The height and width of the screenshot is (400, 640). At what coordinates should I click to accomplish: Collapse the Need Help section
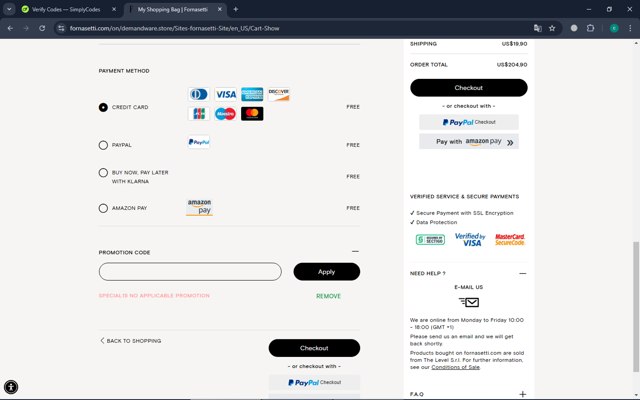click(522, 273)
